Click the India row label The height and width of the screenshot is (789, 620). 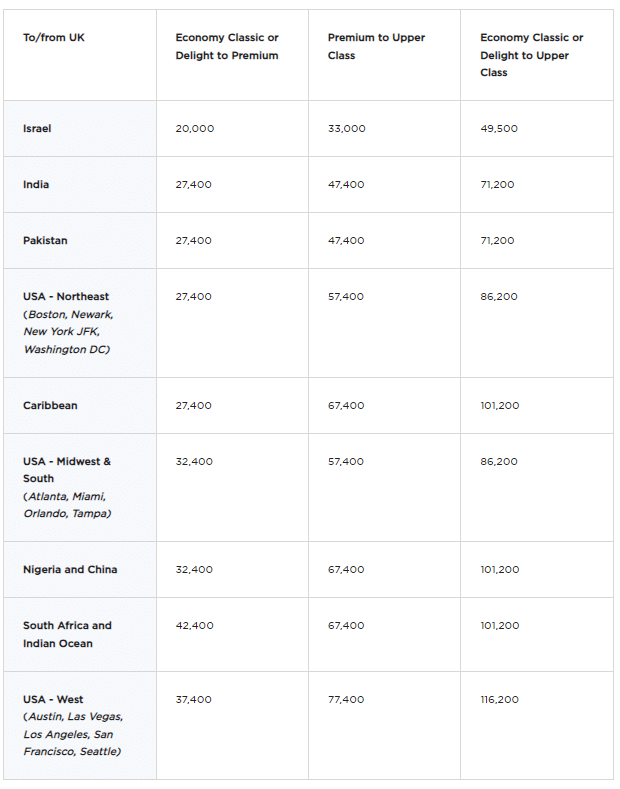(36, 185)
